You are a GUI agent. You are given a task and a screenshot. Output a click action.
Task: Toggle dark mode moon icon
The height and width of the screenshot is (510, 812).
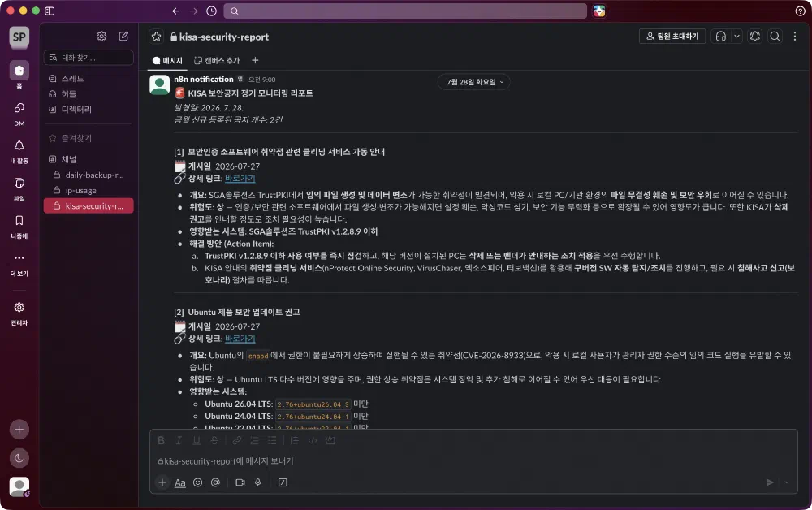pos(19,458)
